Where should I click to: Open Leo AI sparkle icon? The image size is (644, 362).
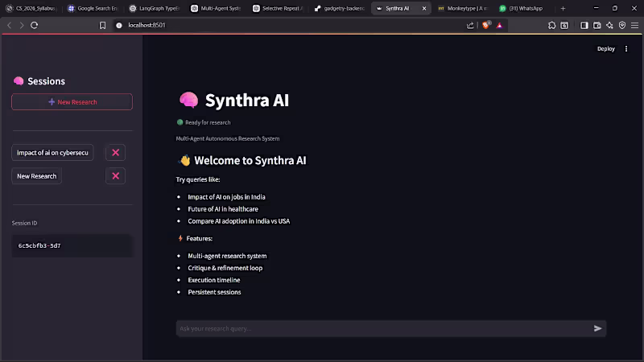[x=609, y=25]
